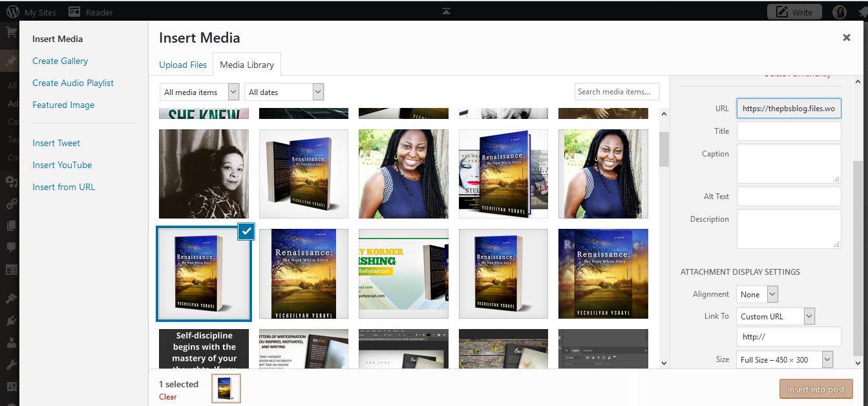Open the Alignment dropdown set to None

tap(757, 295)
